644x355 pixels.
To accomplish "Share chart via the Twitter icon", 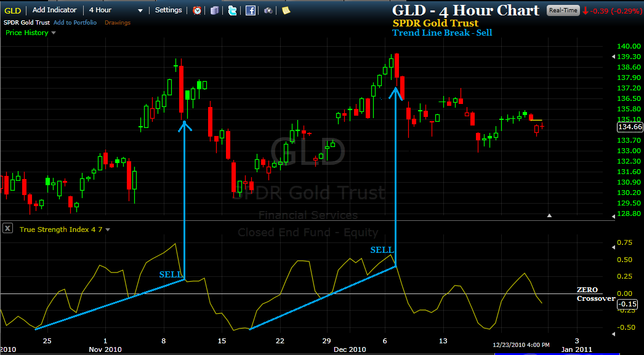I will click(233, 10).
